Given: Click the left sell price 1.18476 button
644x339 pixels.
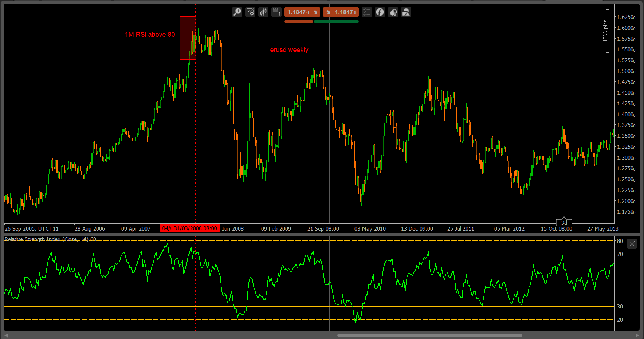Looking at the screenshot, I should tap(302, 12).
